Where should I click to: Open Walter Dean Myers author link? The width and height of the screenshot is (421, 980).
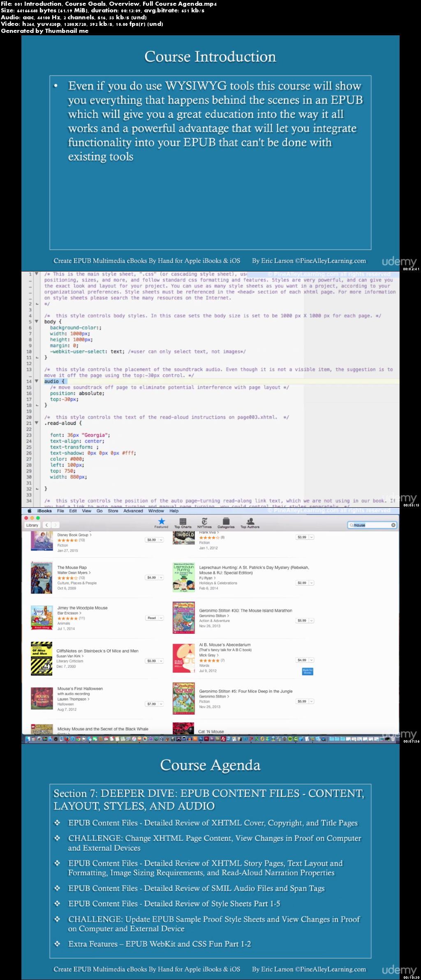click(x=74, y=573)
